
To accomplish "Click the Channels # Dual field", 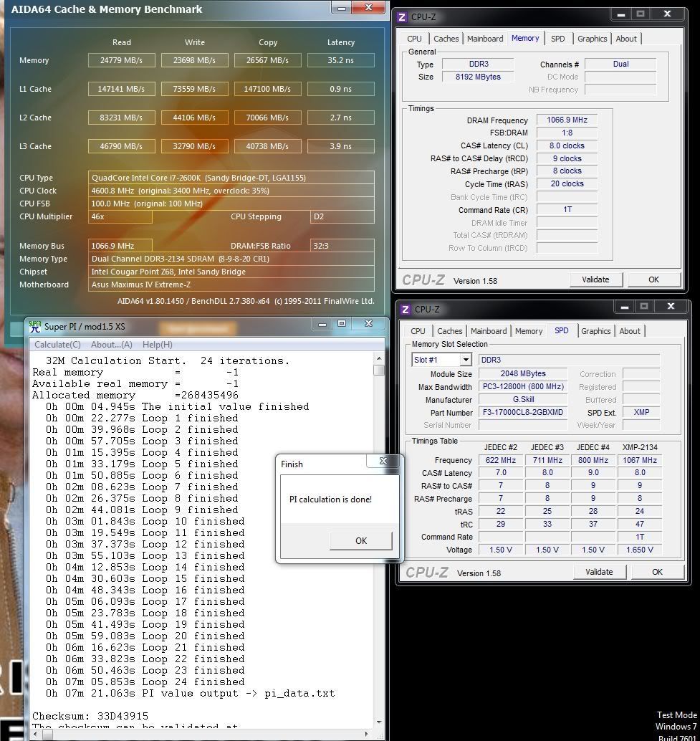I will point(620,64).
